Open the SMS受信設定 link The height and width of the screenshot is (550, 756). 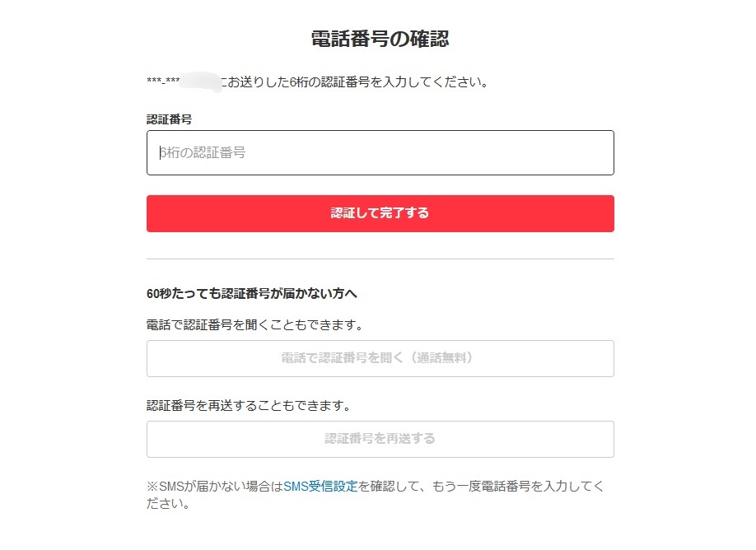(x=320, y=487)
